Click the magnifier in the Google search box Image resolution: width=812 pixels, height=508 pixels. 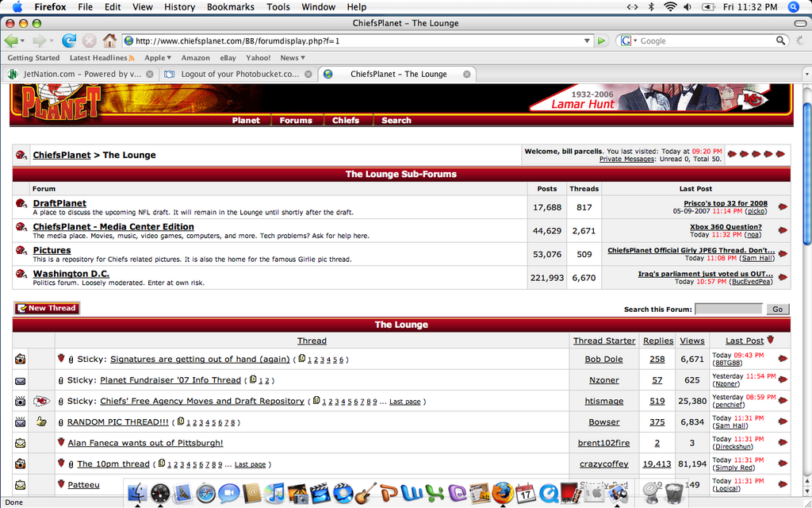point(780,40)
